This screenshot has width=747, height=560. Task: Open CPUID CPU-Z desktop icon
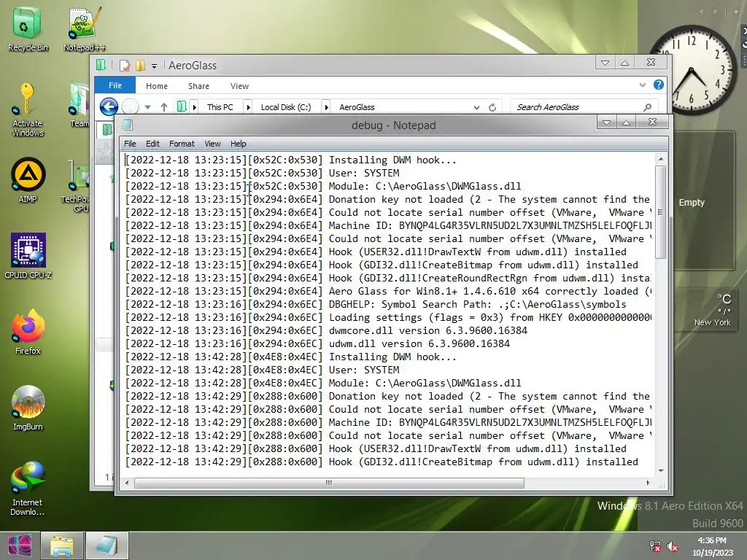pyautogui.click(x=28, y=256)
